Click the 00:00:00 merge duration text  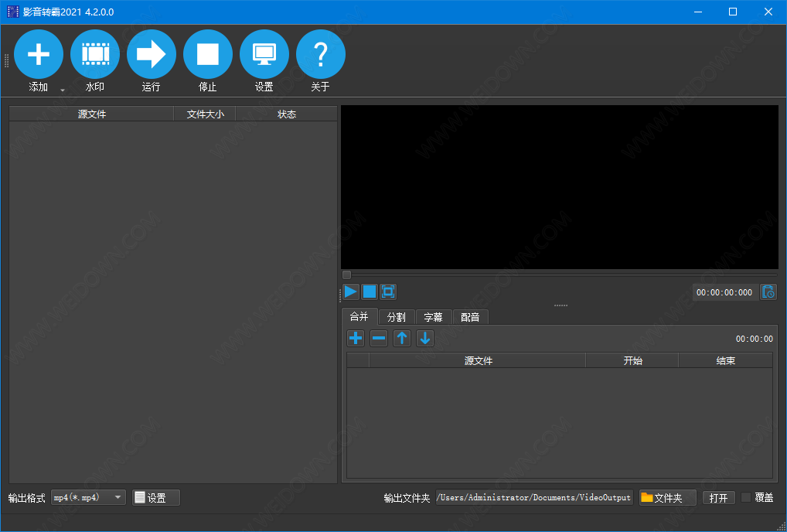pos(755,339)
